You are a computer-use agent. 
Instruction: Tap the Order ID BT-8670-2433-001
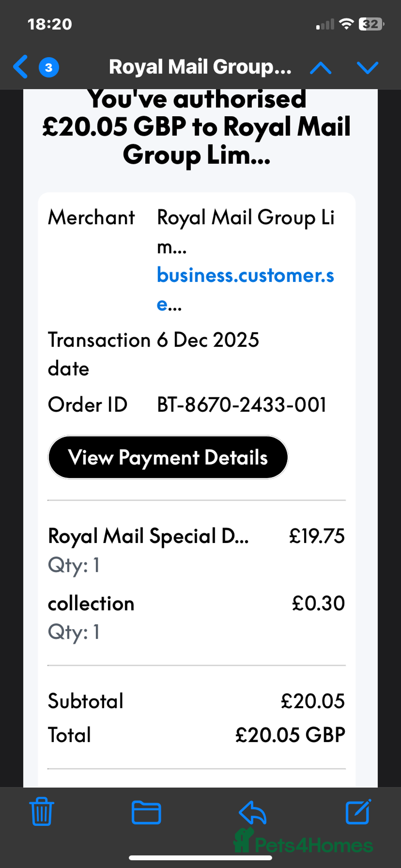pos(241,404)
